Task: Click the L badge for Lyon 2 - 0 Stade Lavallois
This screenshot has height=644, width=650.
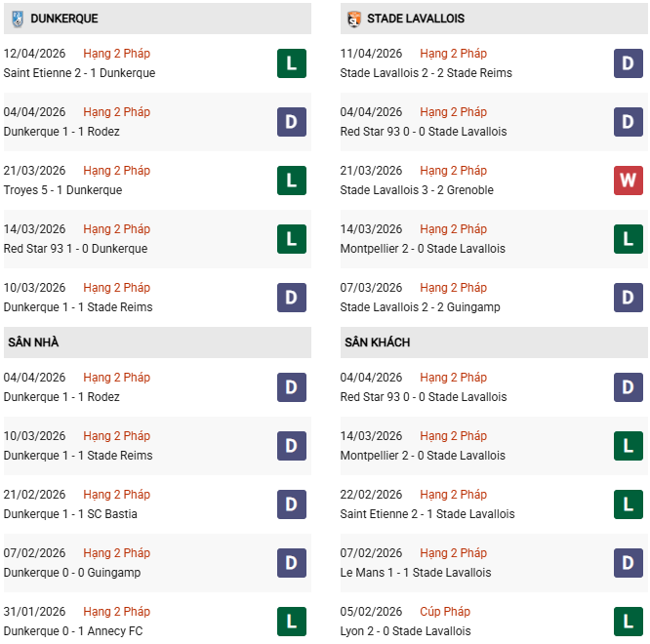Action: point(628,622)
